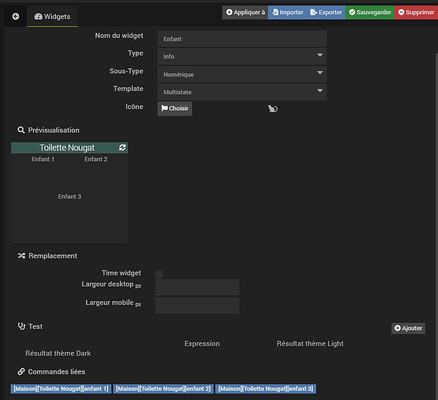This screenshot has width=438, height=400.
Task: Expand the Sous-Type dropdown
Action: click(x=242, y=74)
